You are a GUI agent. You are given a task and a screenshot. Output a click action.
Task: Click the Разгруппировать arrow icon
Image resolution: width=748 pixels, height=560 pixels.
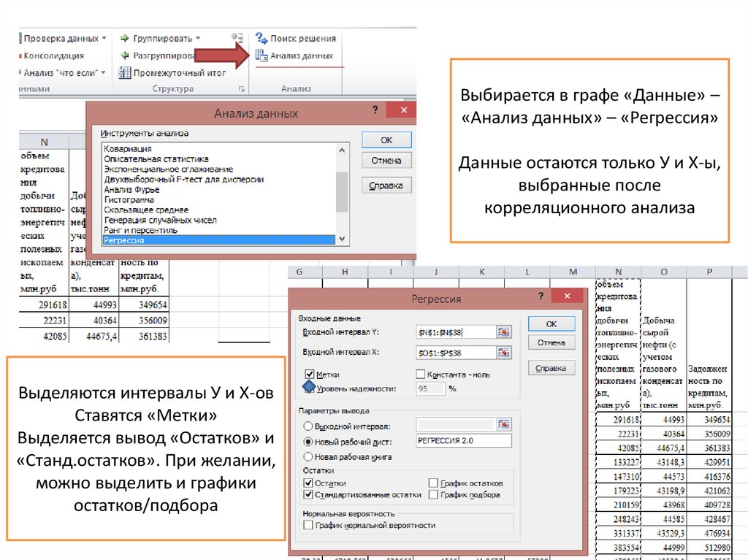[x=124, y=55]
